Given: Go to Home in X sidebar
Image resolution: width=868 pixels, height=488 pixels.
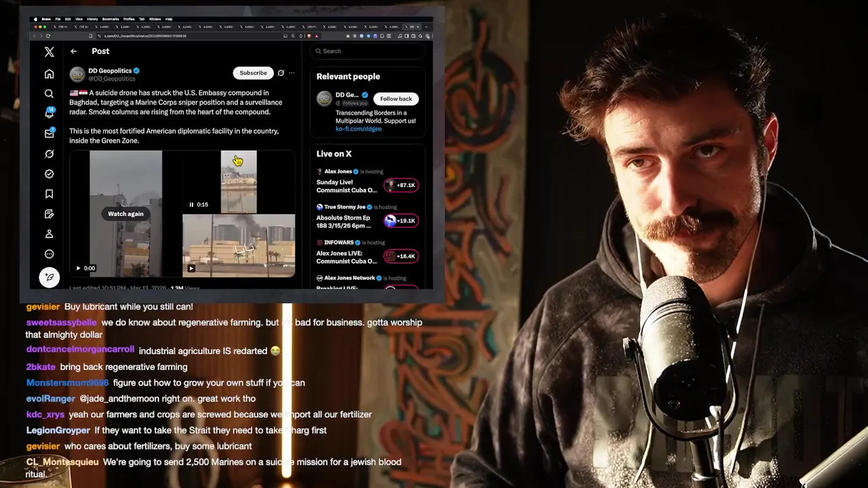Looking at the screenshot, I should 50,74.
